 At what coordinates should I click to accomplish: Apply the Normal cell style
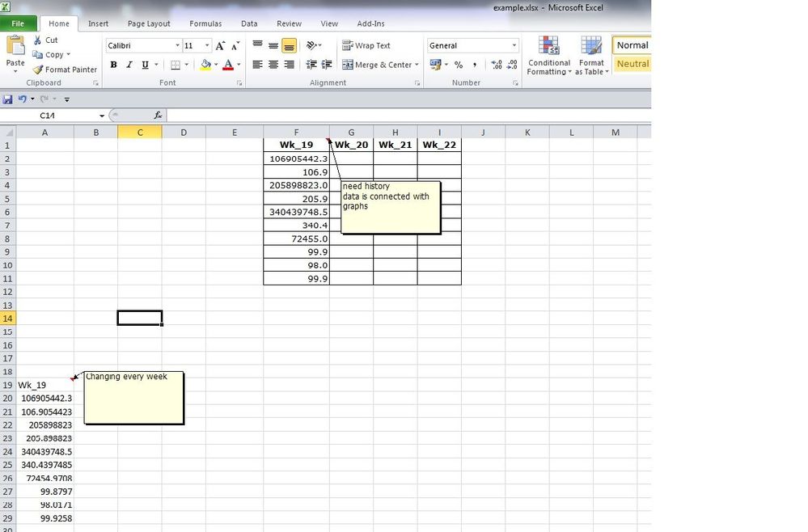point(632,44)
